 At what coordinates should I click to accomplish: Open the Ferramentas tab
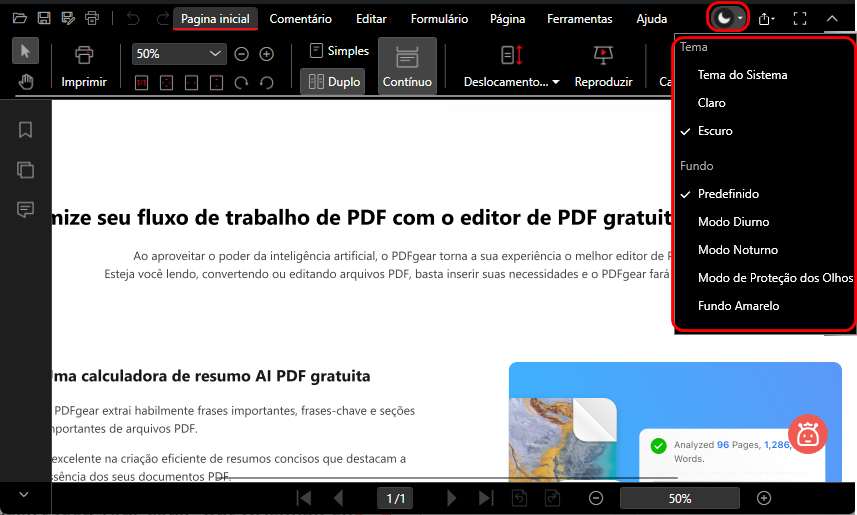pos(580,19)
